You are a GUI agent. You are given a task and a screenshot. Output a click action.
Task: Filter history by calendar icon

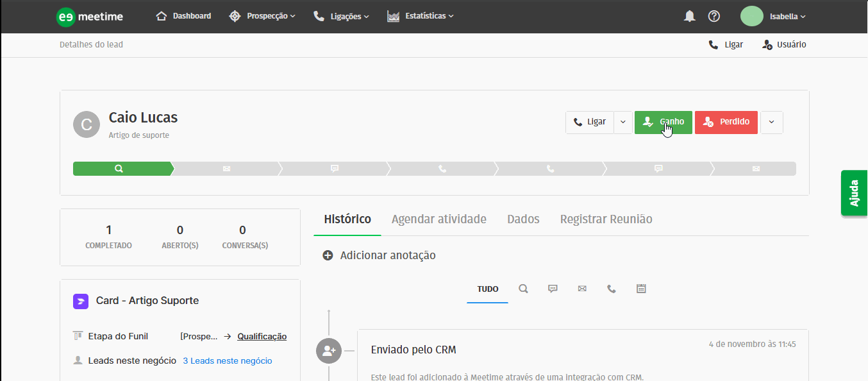[641, 289]
